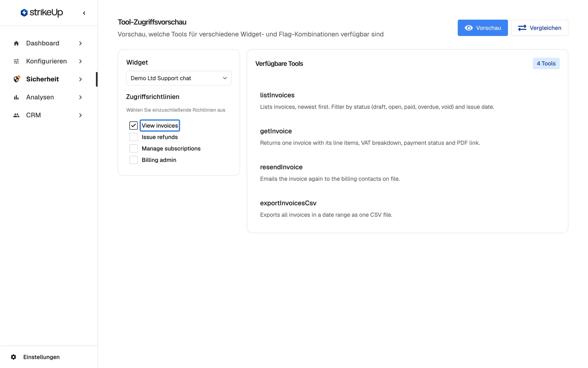Tick the Billing admin checkbox
Viewport: 588px width, 368px height.
point(133,160)
